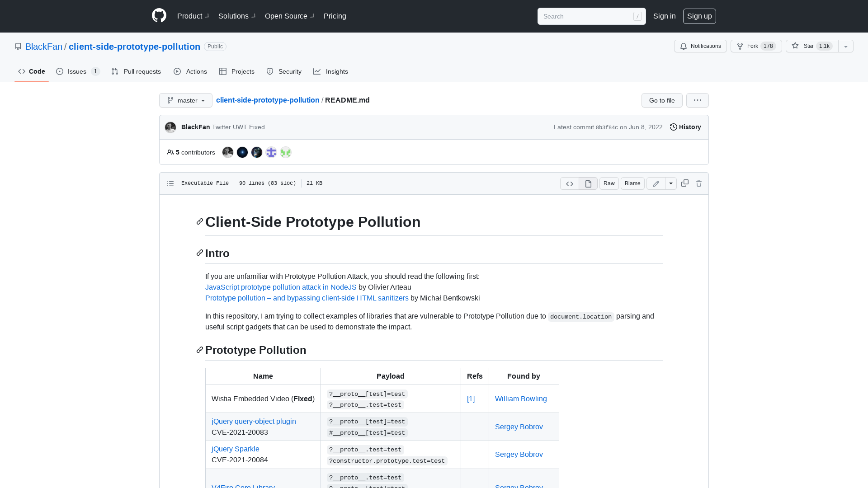The width and height of the screenshot is (868, 488).
Task: Open the third contributor avatar
Action: click(257, 152)
